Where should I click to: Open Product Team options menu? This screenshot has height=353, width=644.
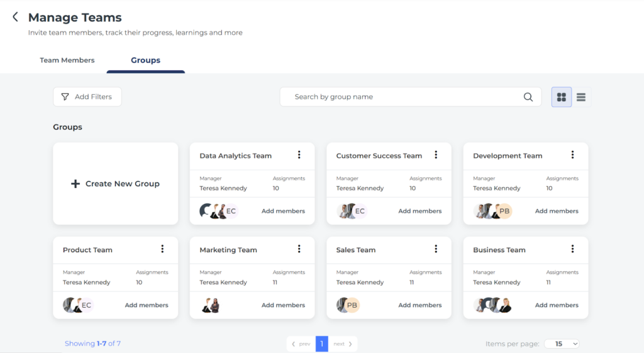[162, 249]
